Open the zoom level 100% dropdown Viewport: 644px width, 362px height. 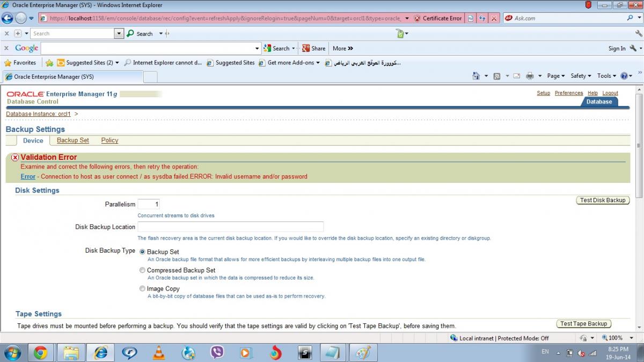pos(616,338)
